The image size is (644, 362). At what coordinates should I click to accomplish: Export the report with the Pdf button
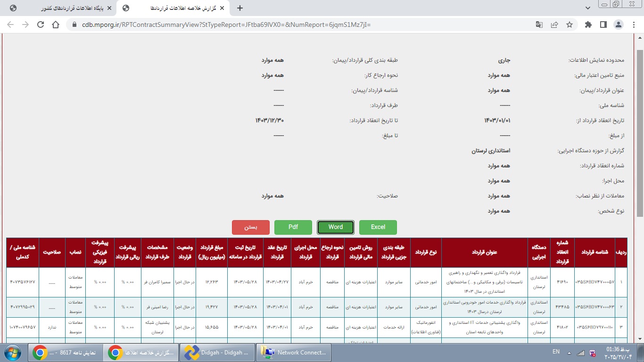(293, 227)
